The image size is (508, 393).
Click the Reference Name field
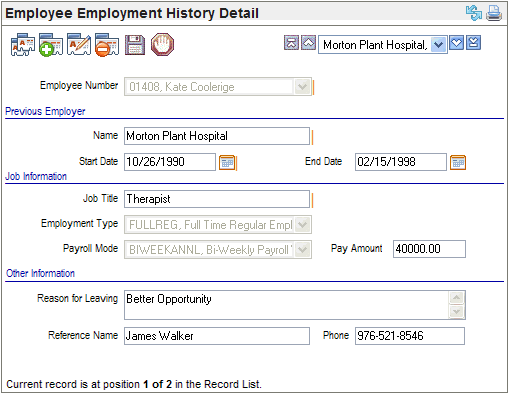(217, 336)
